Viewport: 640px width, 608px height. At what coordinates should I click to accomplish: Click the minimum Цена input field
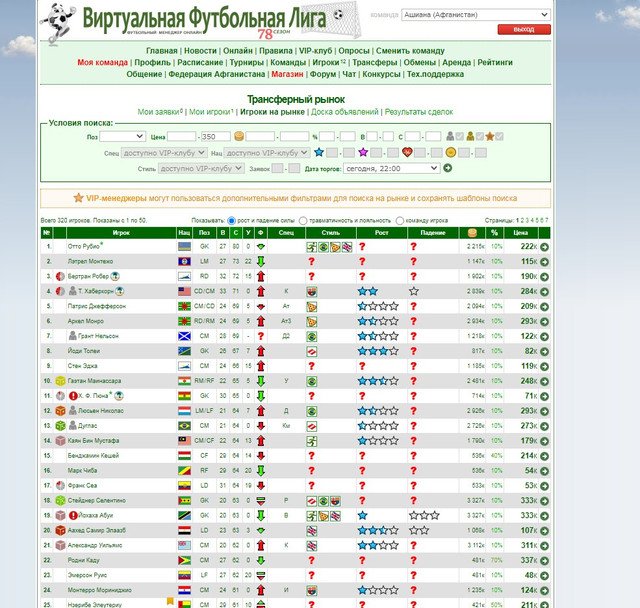coord(182,136)
